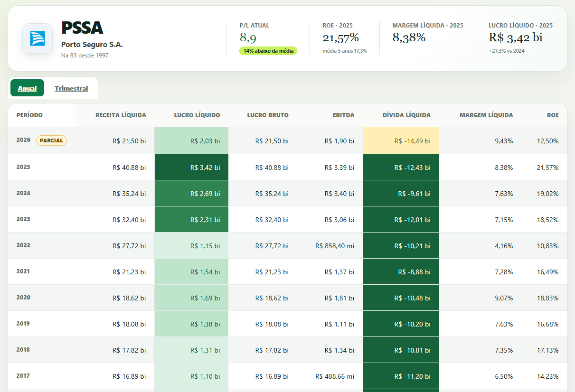Image resolution: width=575 pixels, height=392 pixels.
Task: Click header lucro líquido R$ 3,42 bi
Action: [x=516, y=38]
